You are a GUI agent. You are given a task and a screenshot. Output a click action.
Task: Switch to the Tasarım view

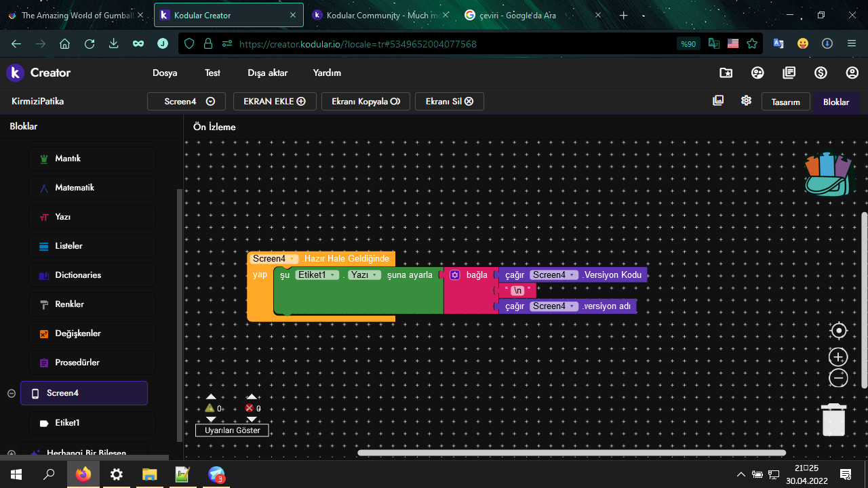point(786,102)
